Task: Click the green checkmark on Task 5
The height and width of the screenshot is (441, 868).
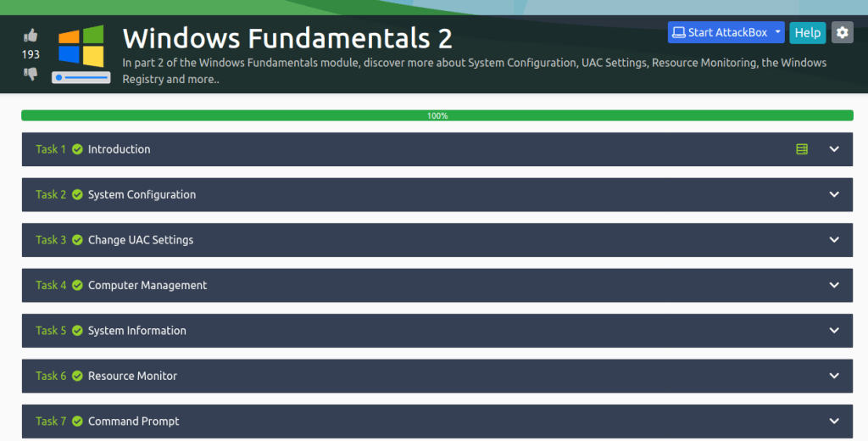Action: [77, 331]
